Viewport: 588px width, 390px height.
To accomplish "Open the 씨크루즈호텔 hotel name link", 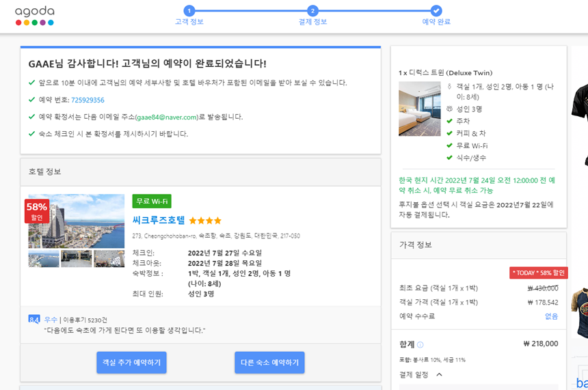I will pos(159,221).
